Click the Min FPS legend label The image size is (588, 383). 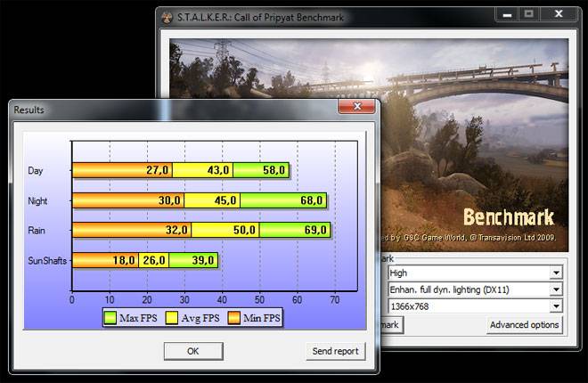pyautogui.click(x=262, y=318)
